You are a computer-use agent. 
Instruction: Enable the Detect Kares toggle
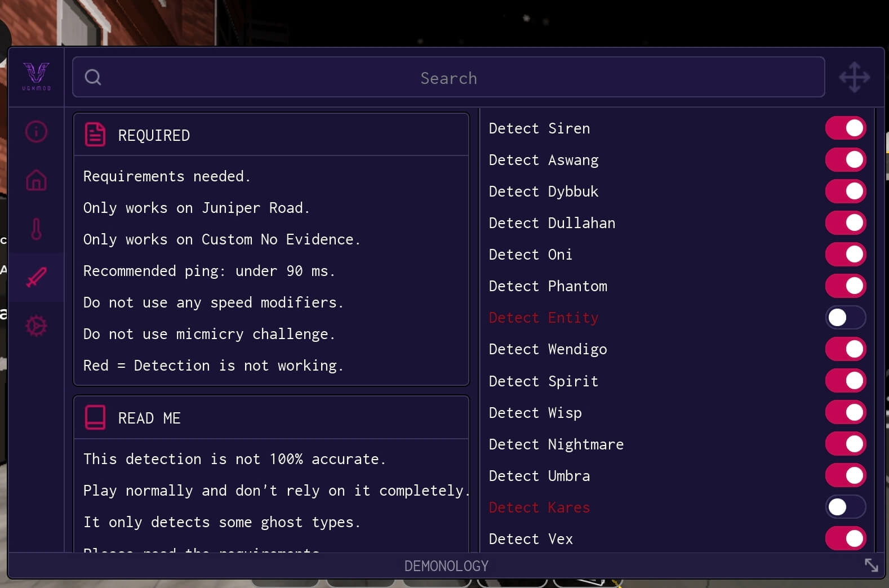(x=846, y=506)
